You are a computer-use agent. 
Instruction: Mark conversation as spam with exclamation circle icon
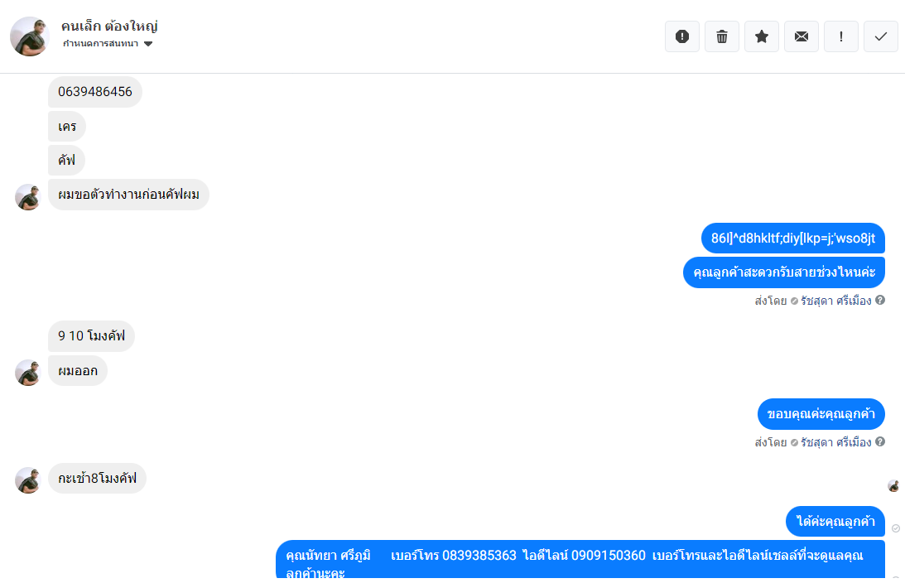pos(682,36)
